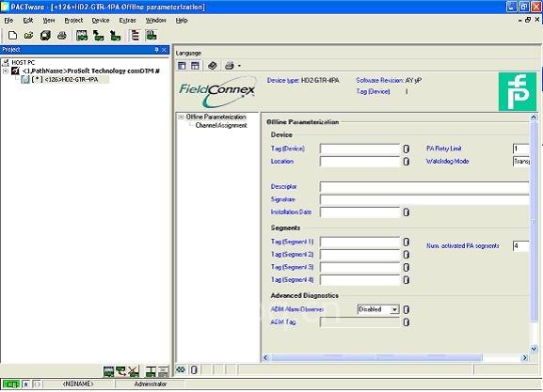543x392 pixels.
Task: Open the help book icon in DTM toolbar
Action: click(x=213, y=66)
